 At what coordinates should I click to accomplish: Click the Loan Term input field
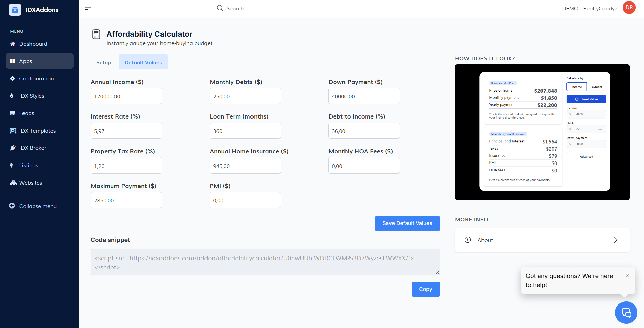pyautogui.click(x=245, y=131)
